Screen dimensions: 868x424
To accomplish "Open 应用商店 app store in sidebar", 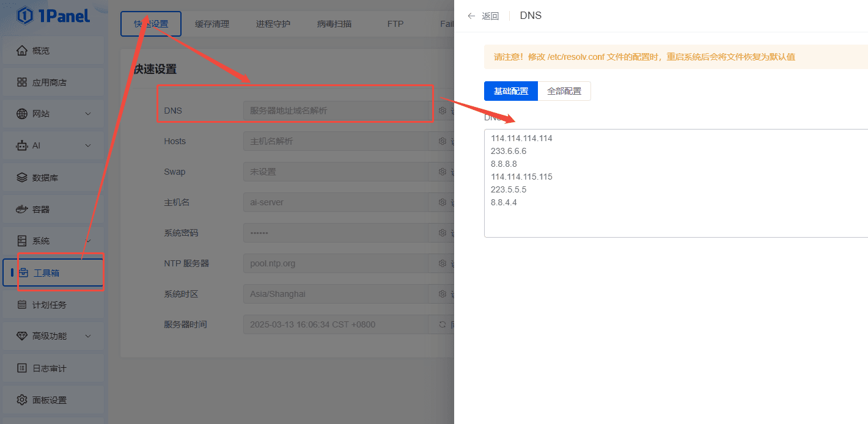I will pos(49,82).
